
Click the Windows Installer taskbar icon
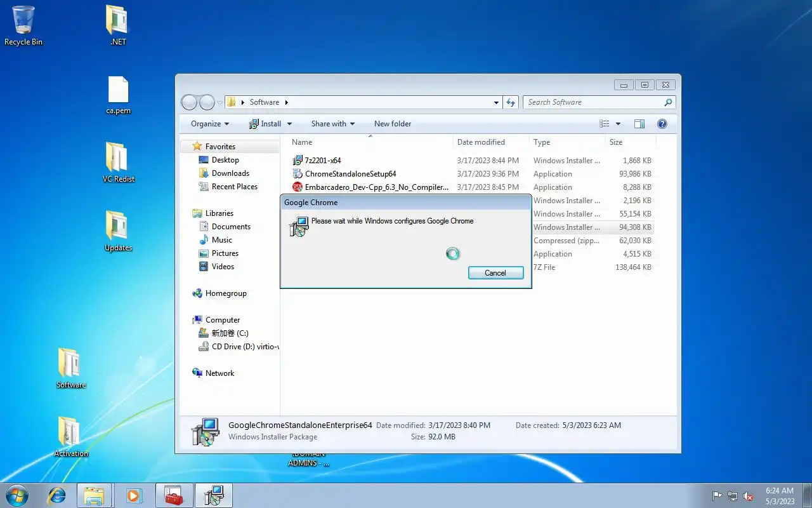coord(214,495)
